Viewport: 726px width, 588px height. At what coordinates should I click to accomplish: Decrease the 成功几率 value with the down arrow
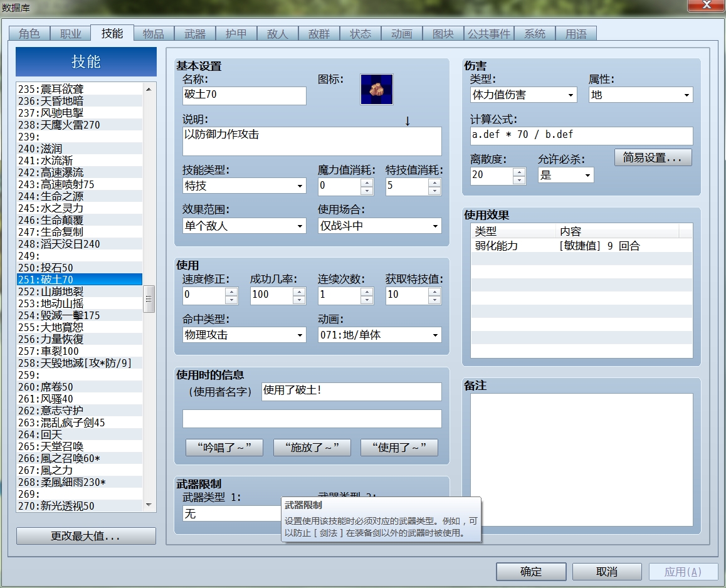[299, 300]
